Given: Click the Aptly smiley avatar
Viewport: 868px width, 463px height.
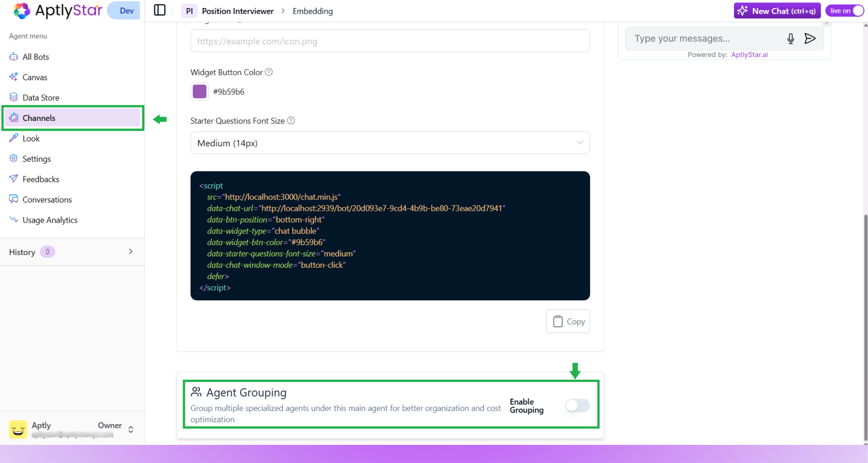Looking at the screenshot, I should 18,429.
